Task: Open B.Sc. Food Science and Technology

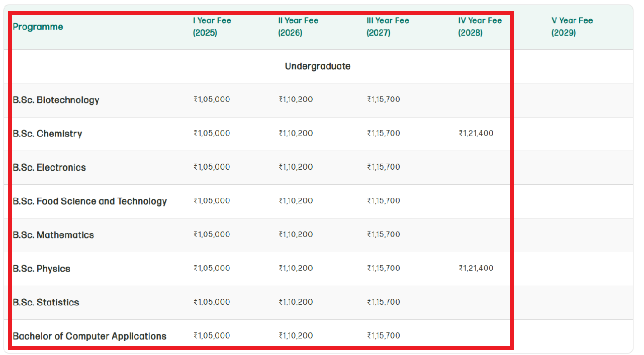Action: pyautogui.click(x=90, y=201)
